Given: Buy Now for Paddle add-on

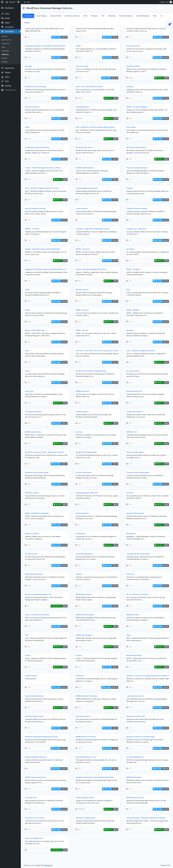Looking at the screenshot, I should click(110, 58).
